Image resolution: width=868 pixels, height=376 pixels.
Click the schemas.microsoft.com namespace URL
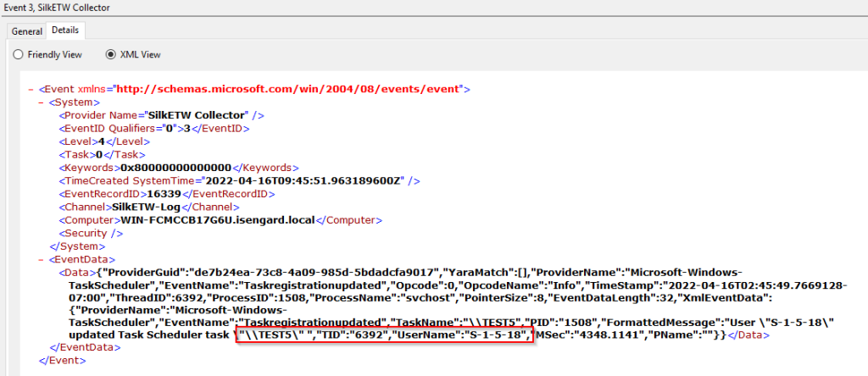click(x=287, y=89)
